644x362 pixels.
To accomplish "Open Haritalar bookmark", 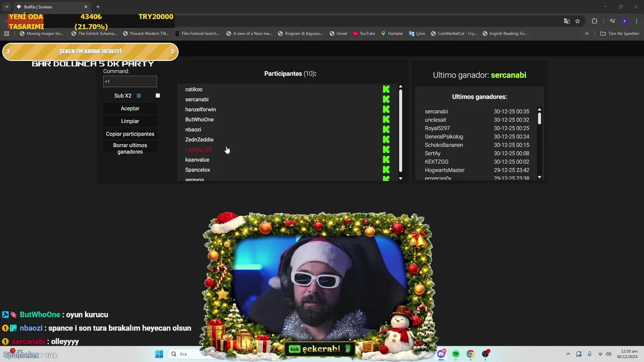I will 392,34.
